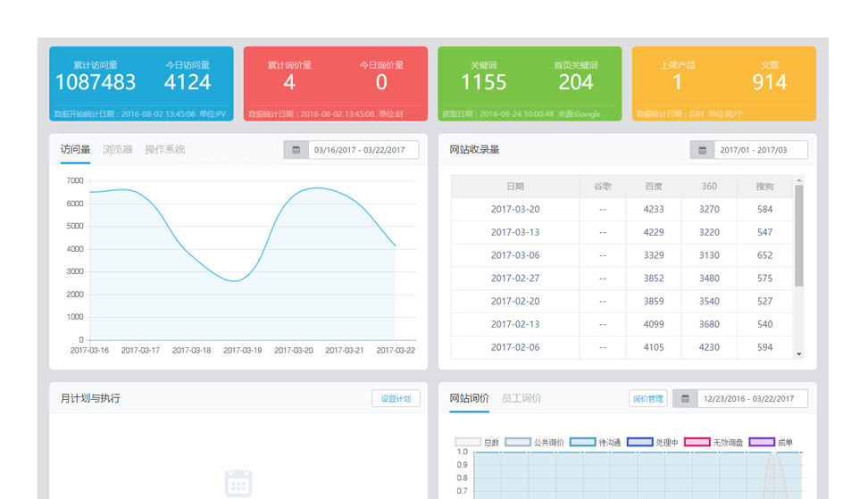Click calendar icon in 网站收录量 panel
Image resolution: width=868 pixels, height=499 pixels.
point(702,150)
